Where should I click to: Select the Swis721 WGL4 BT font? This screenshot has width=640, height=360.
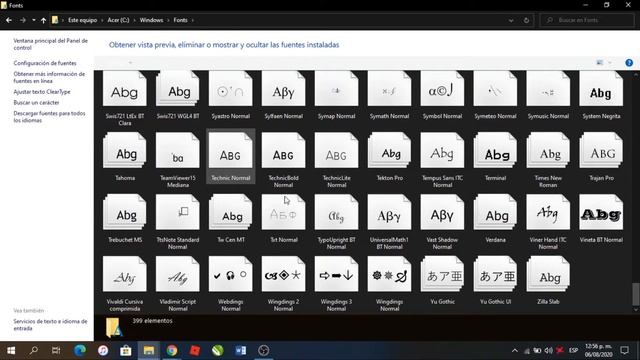[178, 96]
